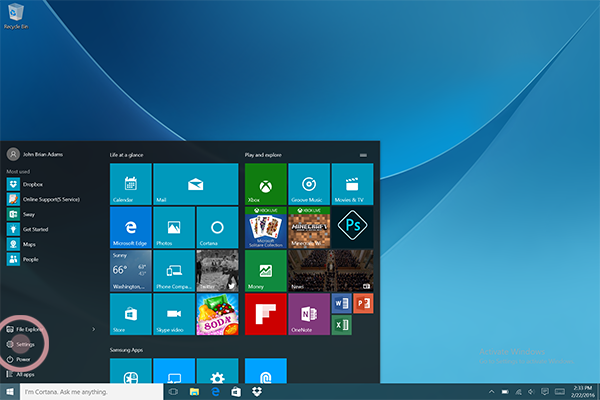
Task: Open touch keyboard tray icon
Action: coord(560,392)
